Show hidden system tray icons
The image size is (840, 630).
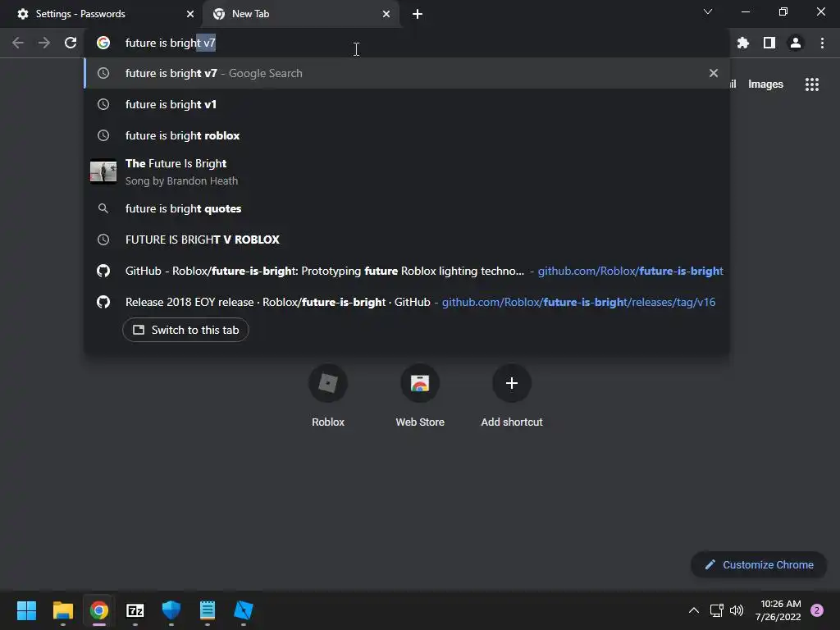pyautogui.click(x=693, y=610)
